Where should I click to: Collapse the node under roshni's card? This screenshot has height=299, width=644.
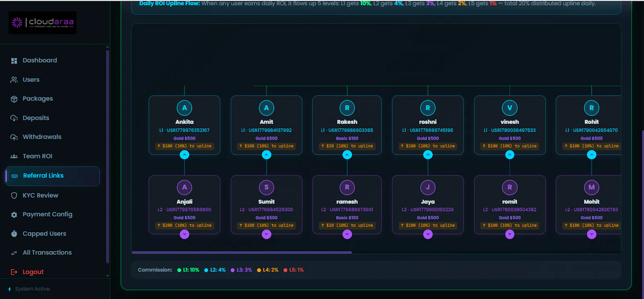click(428, 155)
